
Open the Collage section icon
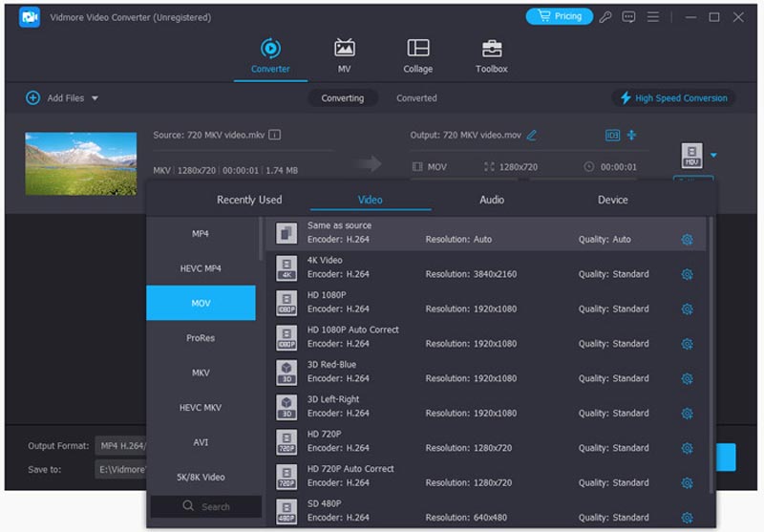417,49
